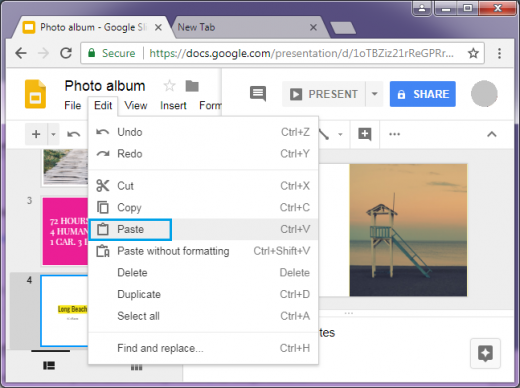The height and width of the screenshot is (388, 520).
Task: Expand the new slide layout dropdown arrow
Action: (x=53, y=134)
